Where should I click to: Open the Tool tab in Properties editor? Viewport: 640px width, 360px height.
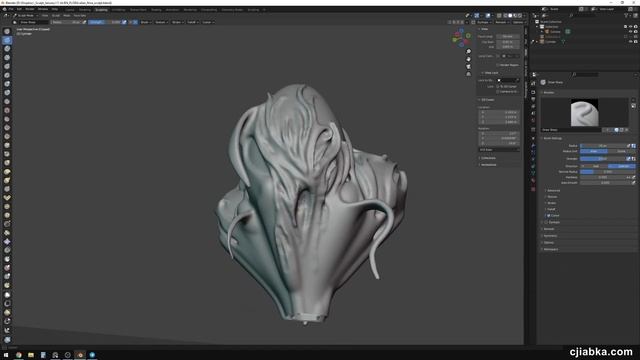click(533, 83)
